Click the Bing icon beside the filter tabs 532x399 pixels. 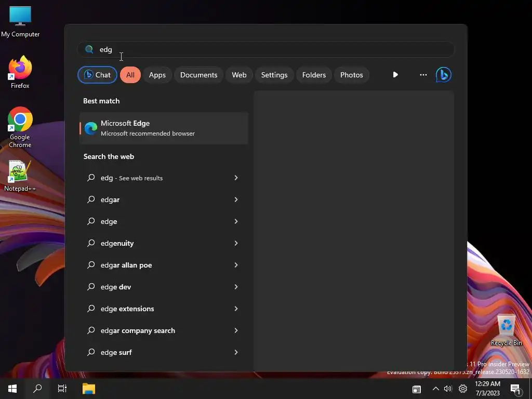pos(444,75)
